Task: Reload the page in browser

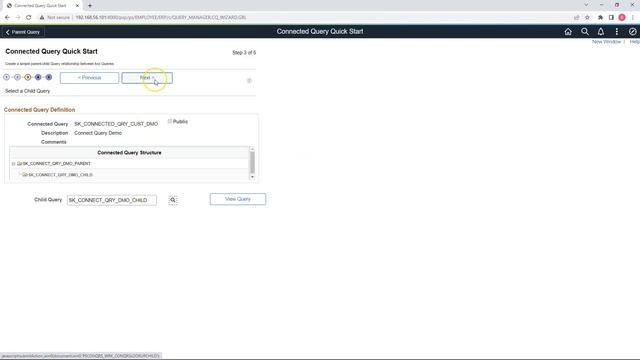Action: click(29, 18)
